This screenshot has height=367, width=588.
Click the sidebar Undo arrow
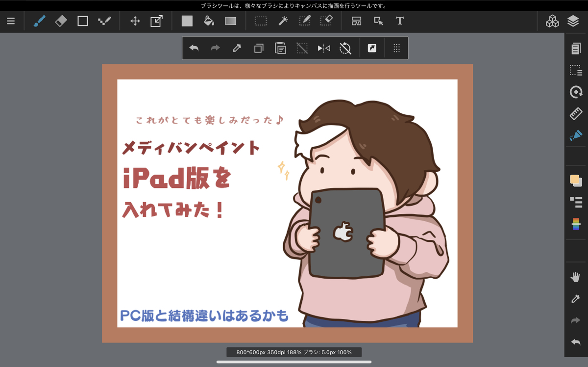[576, 342]
